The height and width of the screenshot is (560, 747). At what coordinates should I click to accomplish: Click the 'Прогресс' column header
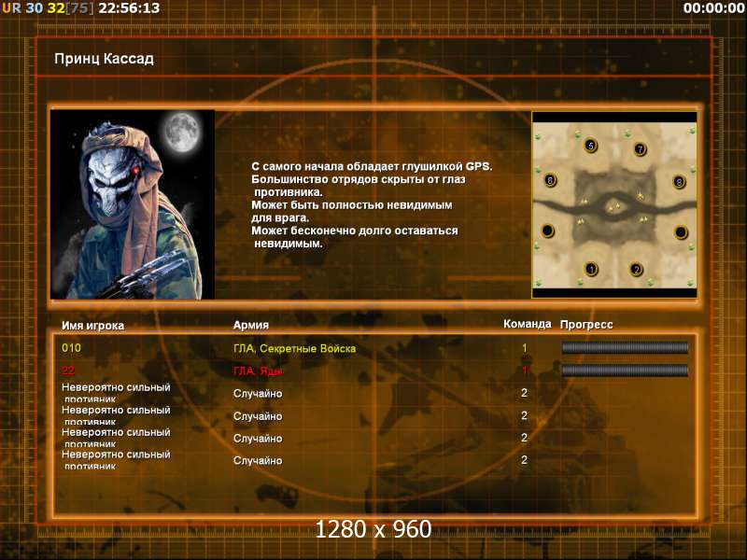586,325
